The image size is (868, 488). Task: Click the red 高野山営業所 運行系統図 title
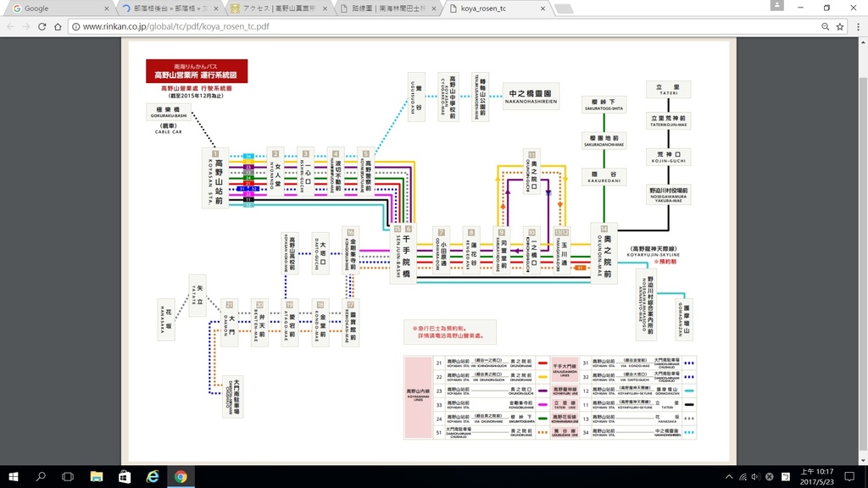click(x=197, y=71)
